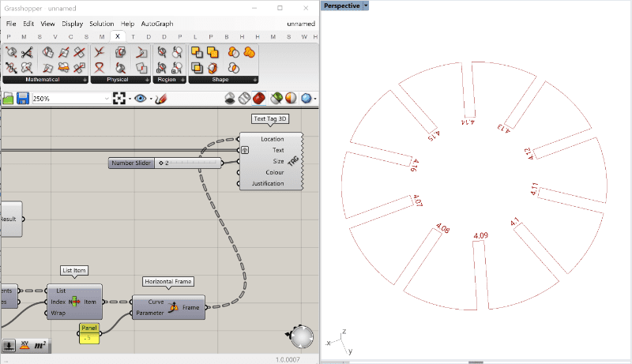Click the Colour input on Text Tag 3D
The height and width of the screenshot is (364, 632).
coord(274,172)
